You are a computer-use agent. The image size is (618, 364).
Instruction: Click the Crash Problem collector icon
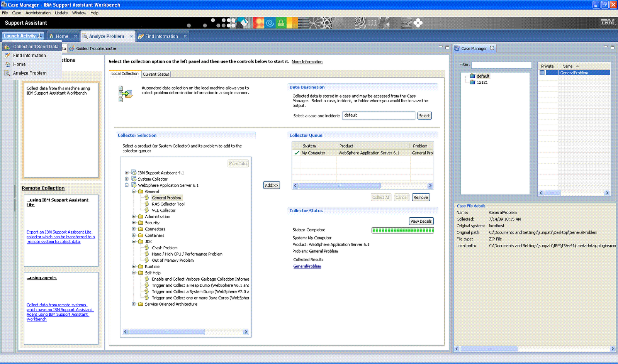147,247
